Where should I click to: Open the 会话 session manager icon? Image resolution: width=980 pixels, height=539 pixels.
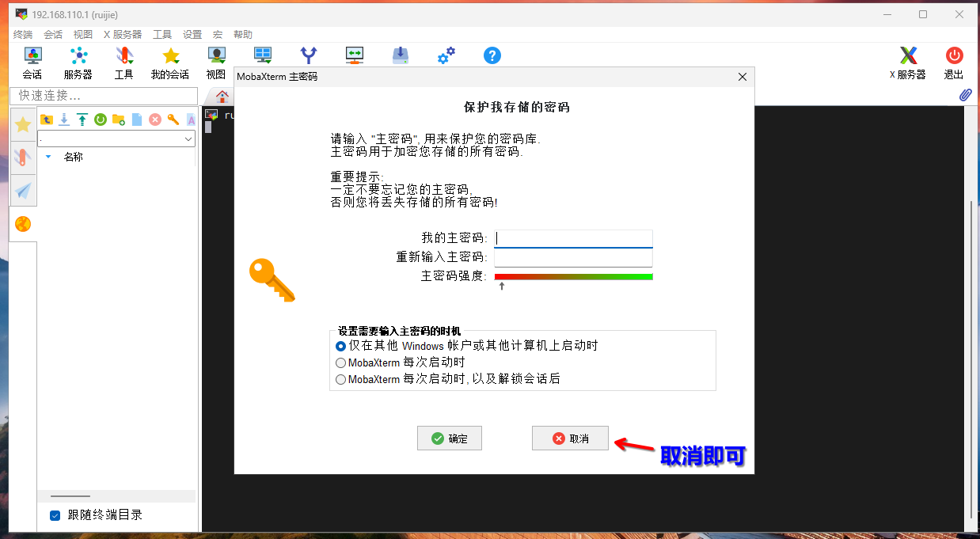click(32, 55)
